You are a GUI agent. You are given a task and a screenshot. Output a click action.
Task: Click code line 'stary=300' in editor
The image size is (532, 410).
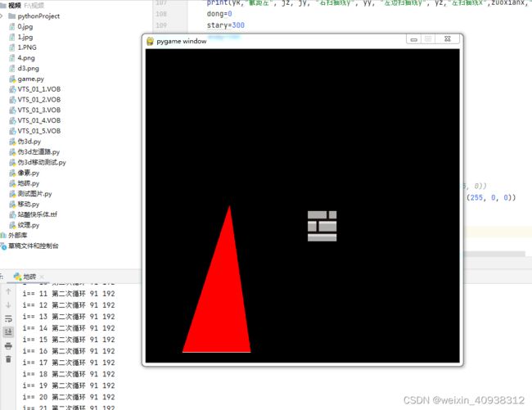click(226, 25)
